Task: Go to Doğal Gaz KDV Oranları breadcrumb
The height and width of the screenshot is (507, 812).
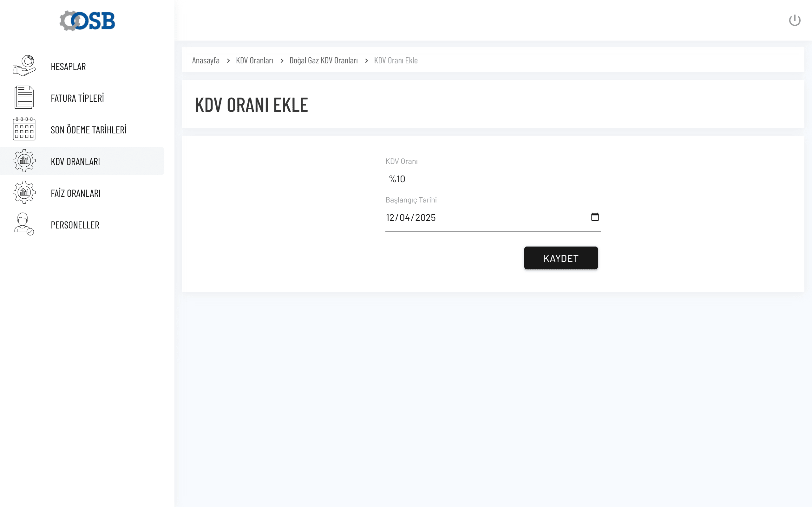Action: 324,60
